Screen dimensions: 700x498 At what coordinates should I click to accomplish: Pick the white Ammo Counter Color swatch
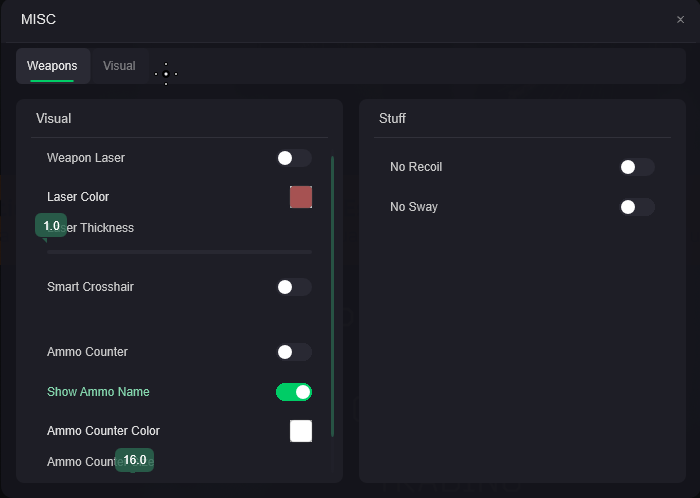(x=301, y=431)
